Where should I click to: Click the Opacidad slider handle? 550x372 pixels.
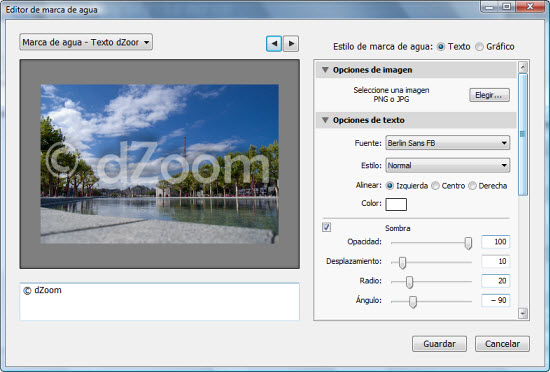point(468,243)
